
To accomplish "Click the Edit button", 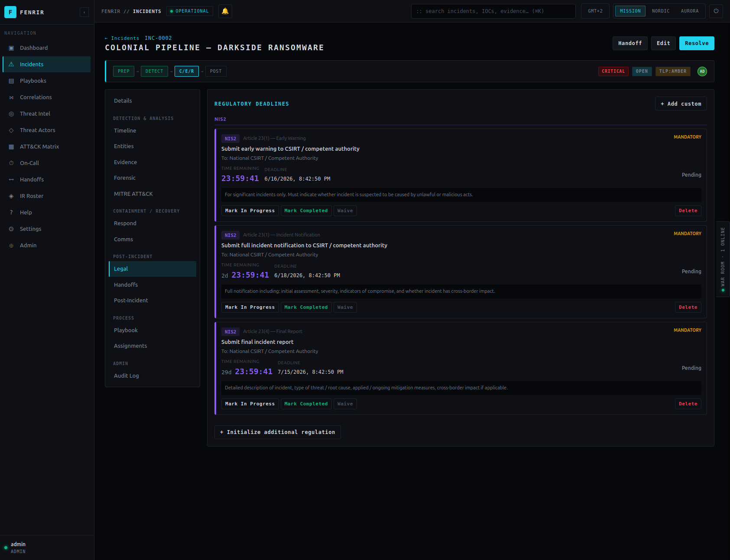I will (x=663, y=43).
